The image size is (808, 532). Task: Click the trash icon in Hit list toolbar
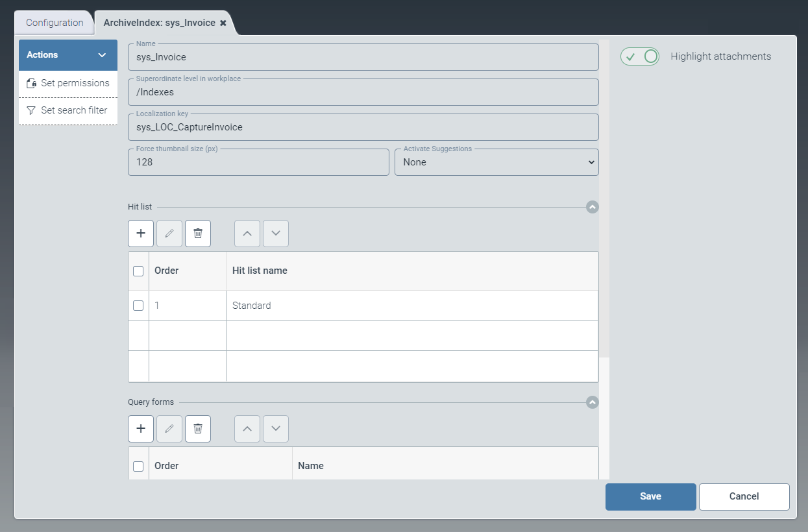click(198, 234)
